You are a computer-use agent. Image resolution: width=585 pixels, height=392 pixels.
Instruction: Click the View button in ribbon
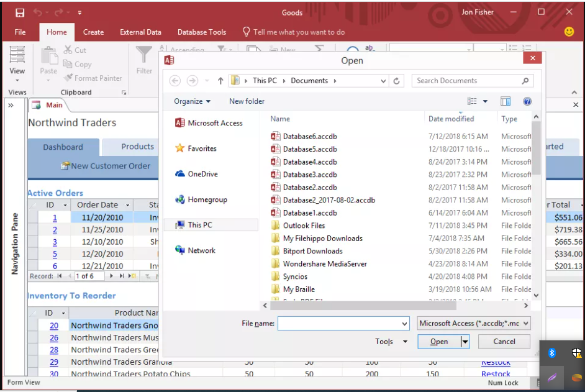pos(17,63)
